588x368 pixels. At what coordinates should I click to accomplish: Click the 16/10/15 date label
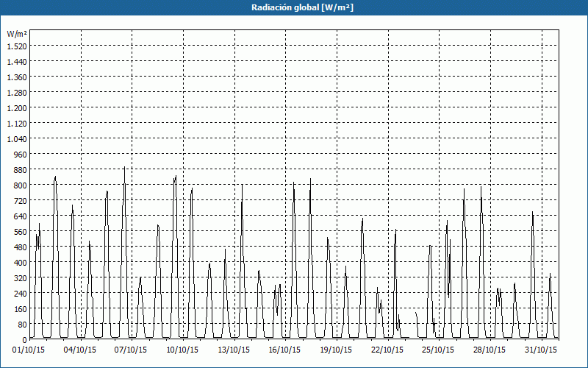[284, 350]
